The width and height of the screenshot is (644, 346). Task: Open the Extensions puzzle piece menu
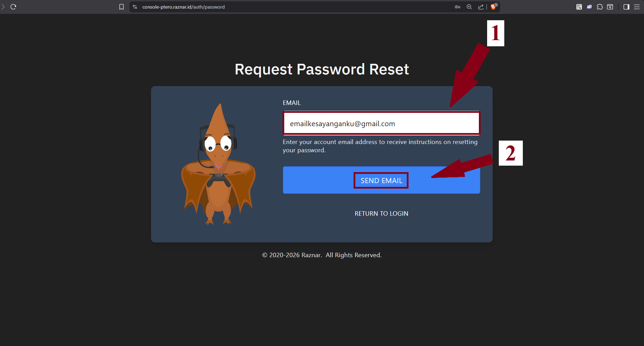600,7
